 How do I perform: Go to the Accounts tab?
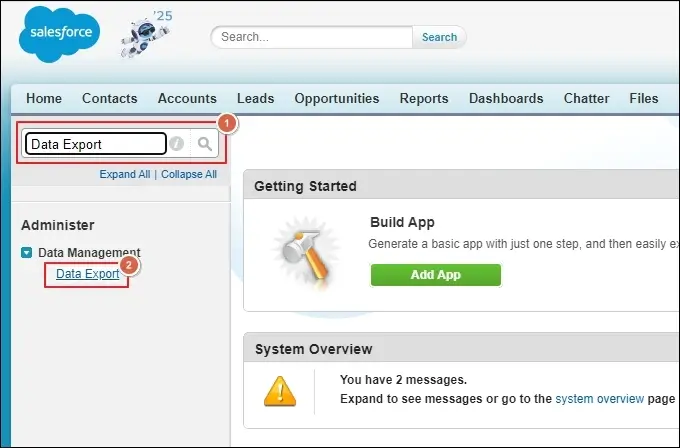pyautogui.click(x=187, y=98)
